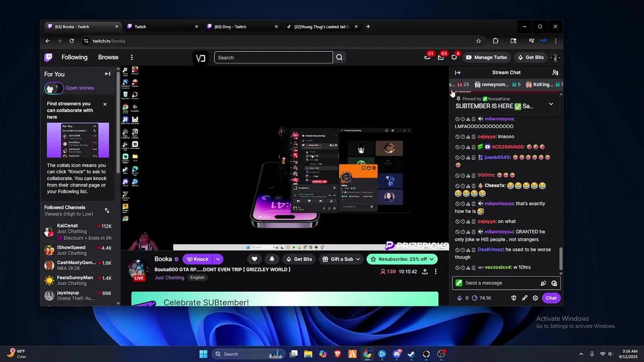The image size is (644, 362).
Task: Open the user avatar account menu
Action: click(555, 57)
